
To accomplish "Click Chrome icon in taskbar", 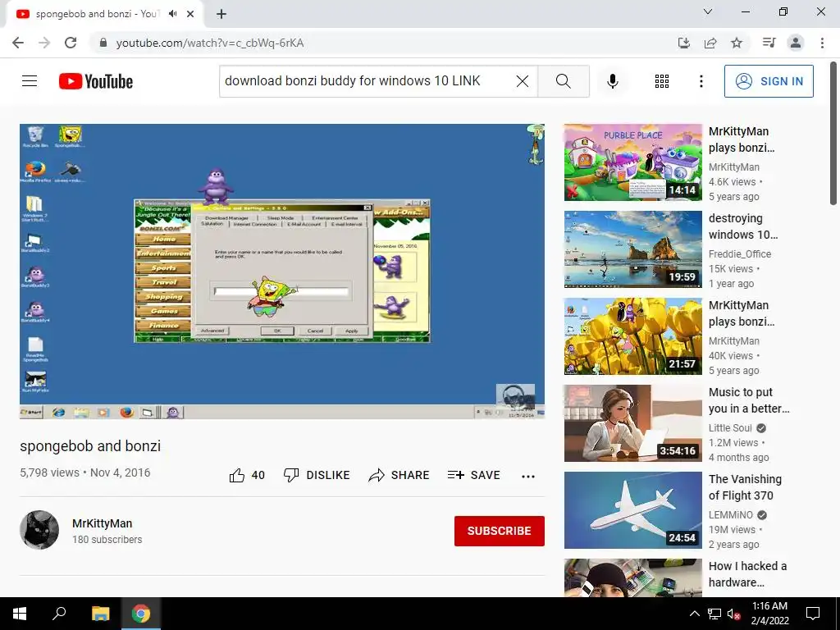I will click(x=141, y=614).
